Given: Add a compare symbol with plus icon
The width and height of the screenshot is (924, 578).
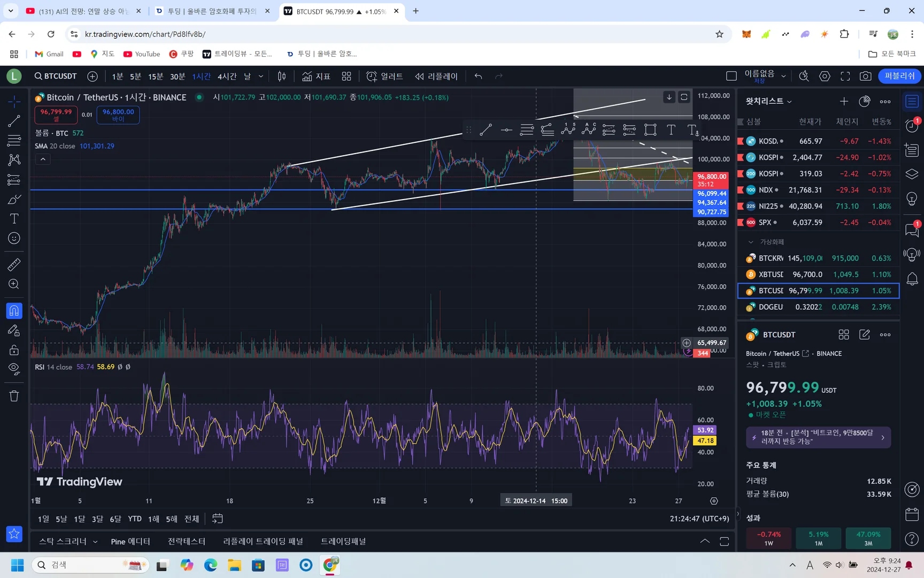Looking at the screenshot, I should click(x=93, y=77).
